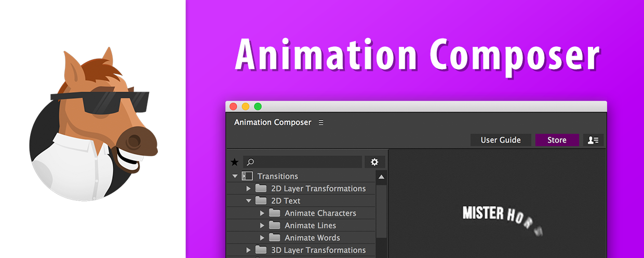This screenshot has height=258, width=644.
Task: Select the Animate Words row
Action: pos(301,238)
